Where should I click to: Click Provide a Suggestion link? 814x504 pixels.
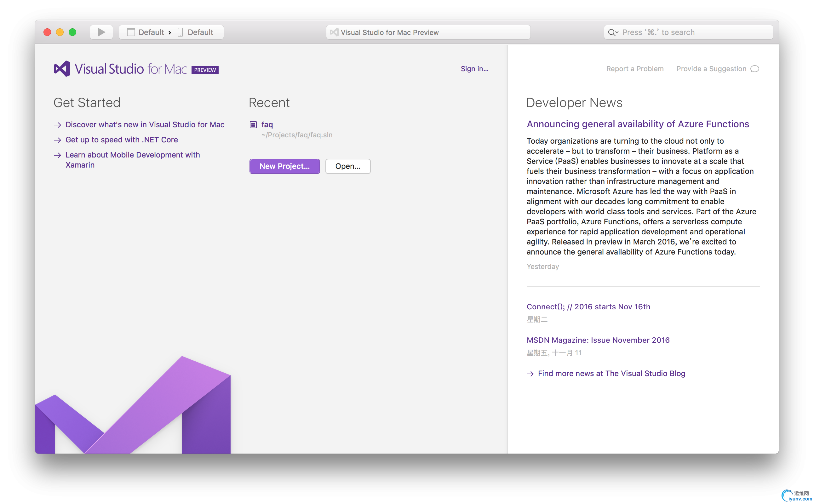click(711, 69)
